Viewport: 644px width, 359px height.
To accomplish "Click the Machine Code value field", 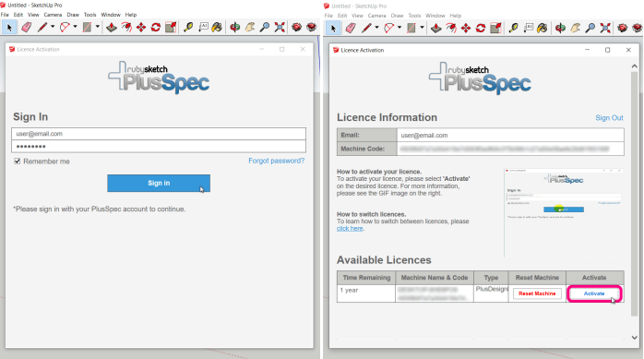I will [x=510, y=149].
